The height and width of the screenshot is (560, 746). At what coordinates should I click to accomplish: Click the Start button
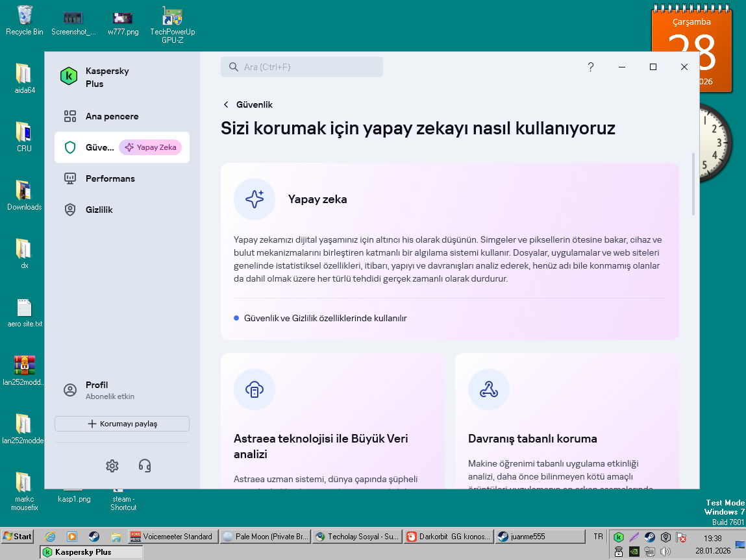pos(18,537)
